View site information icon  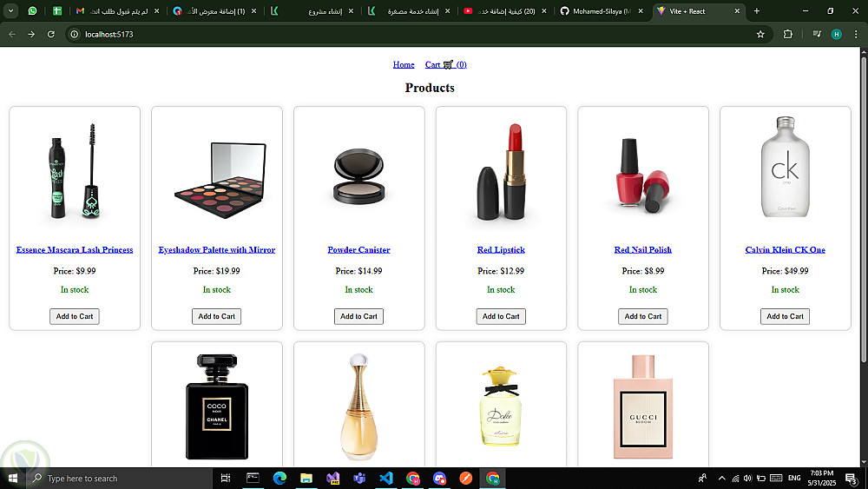(74, 35)
